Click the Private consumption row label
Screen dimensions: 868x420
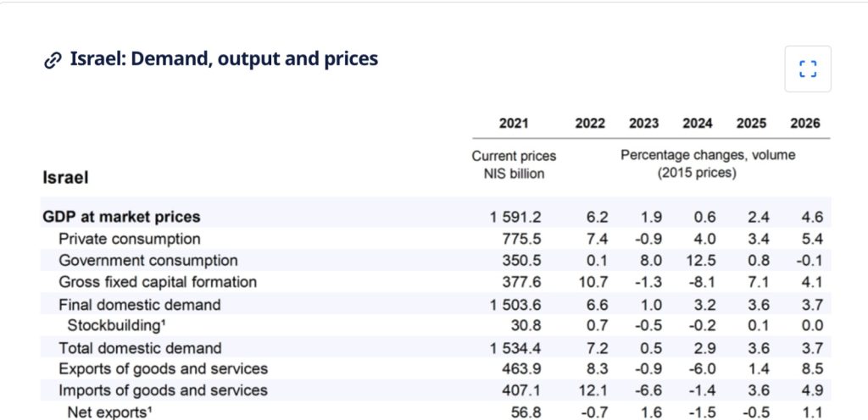[x=130, y=239]
